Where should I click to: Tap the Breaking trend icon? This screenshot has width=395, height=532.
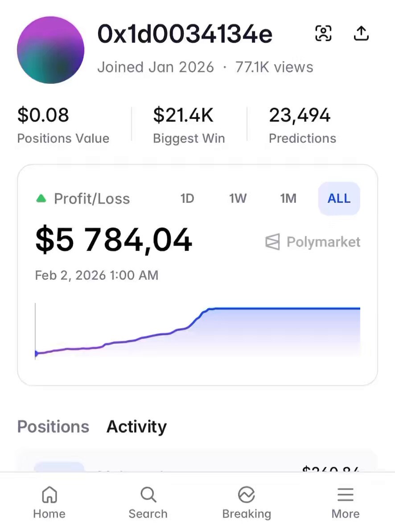click(247, 495)
